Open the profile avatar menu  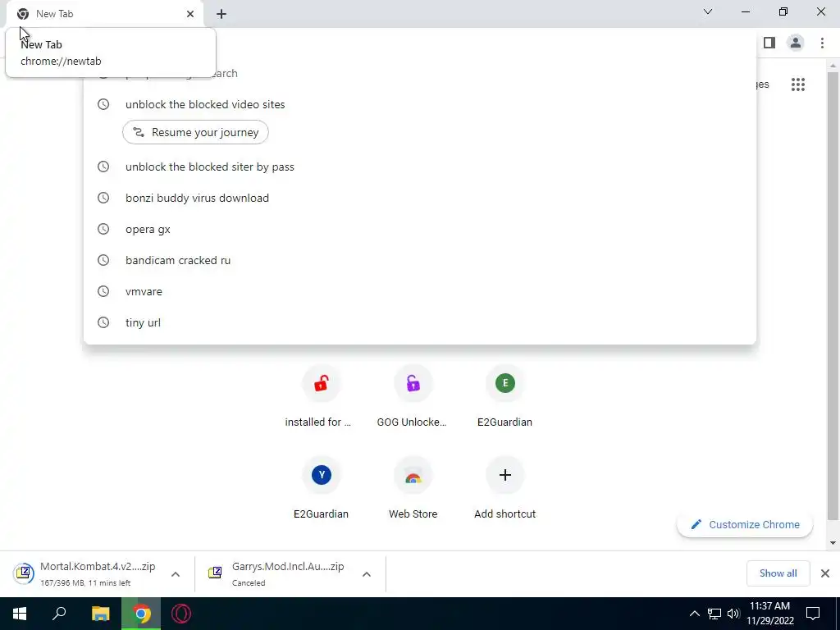pyautogui.click(x=796, y=43)
